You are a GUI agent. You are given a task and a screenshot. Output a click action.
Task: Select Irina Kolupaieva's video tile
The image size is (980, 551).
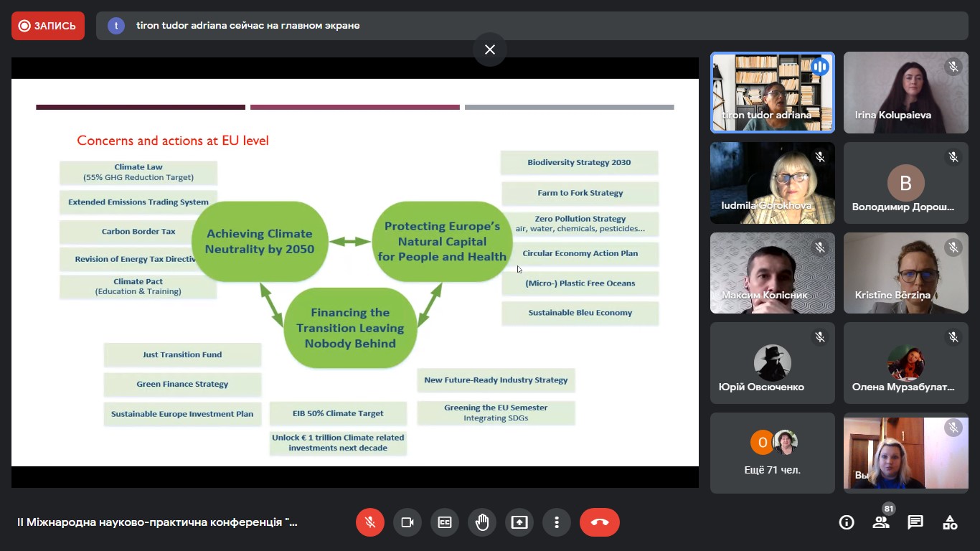pos(905,93)
